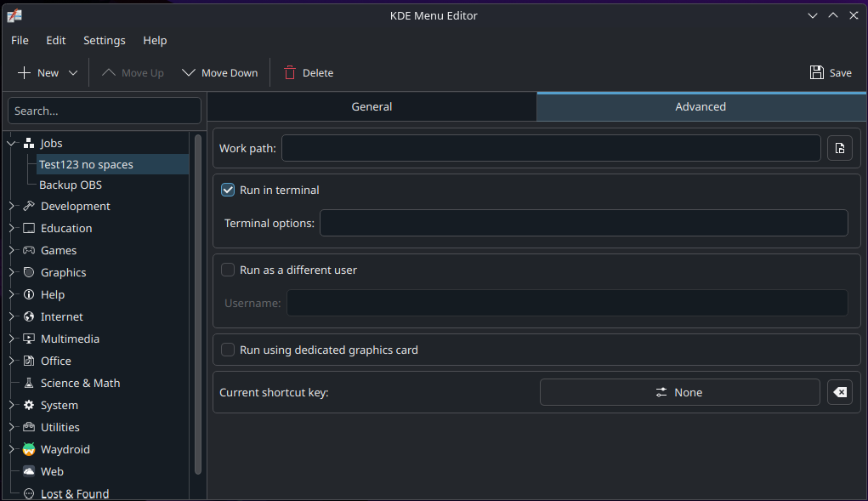The image size is (868, 501).
Task: Collapse the Jobs category
Action: (x=10, y=143)
